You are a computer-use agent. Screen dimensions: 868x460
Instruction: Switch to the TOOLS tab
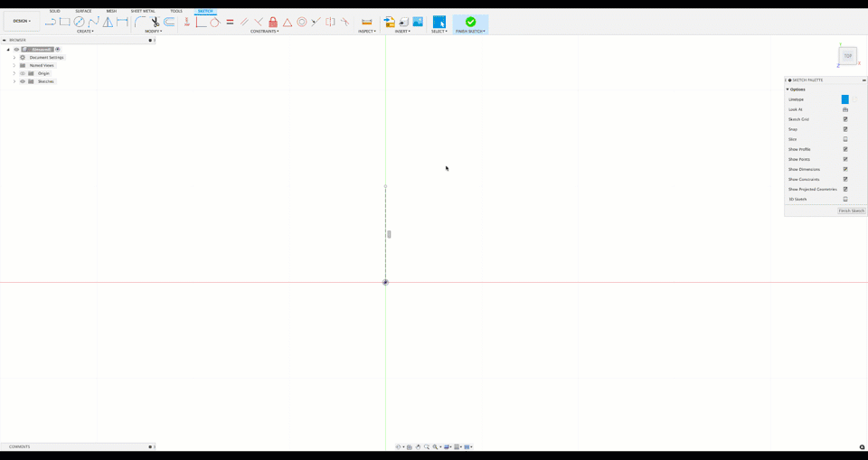pos(176,11)
